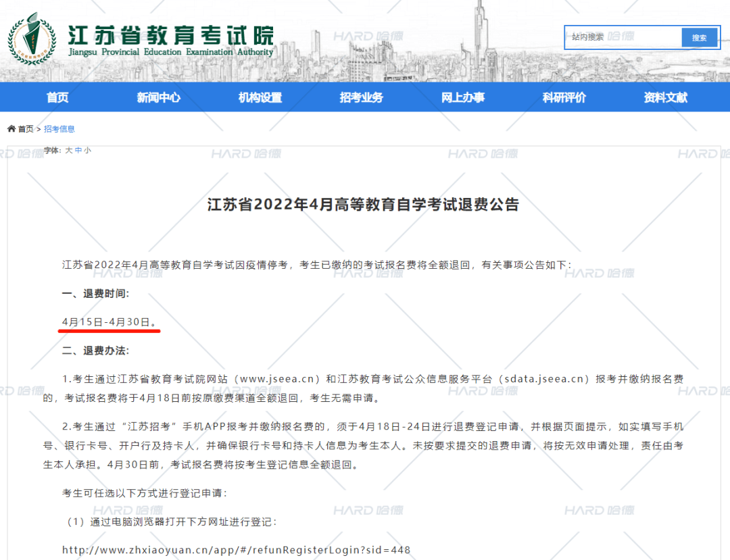Click the article title 江苏省2022年4月高等教育自学考试退费公告

[363, 204]
